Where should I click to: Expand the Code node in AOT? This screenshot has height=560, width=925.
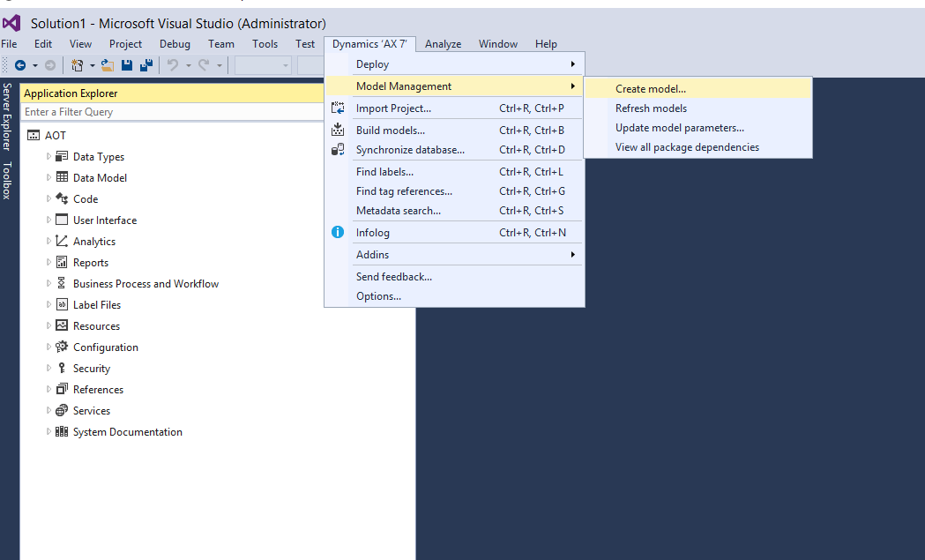[x=49, y=199]
